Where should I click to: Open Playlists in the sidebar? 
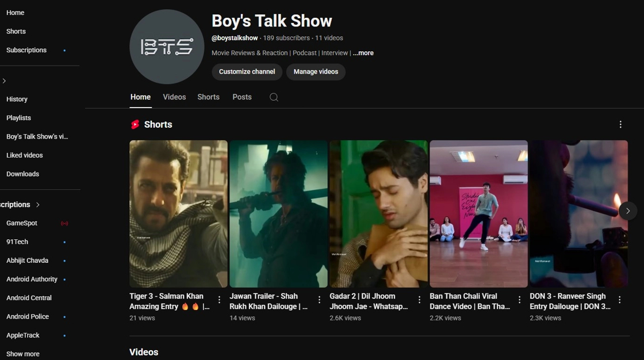[x=18, y=118]
